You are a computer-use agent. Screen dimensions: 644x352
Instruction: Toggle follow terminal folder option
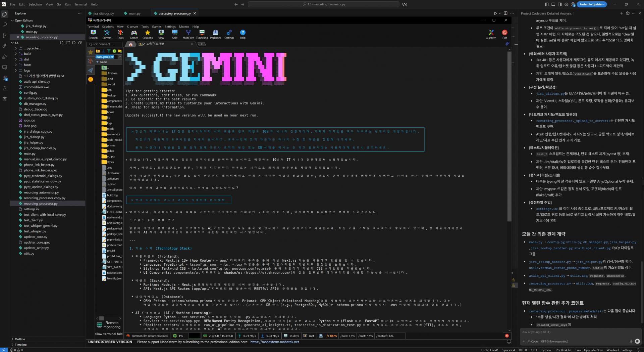pyautogui.click(x=109, y=334)
